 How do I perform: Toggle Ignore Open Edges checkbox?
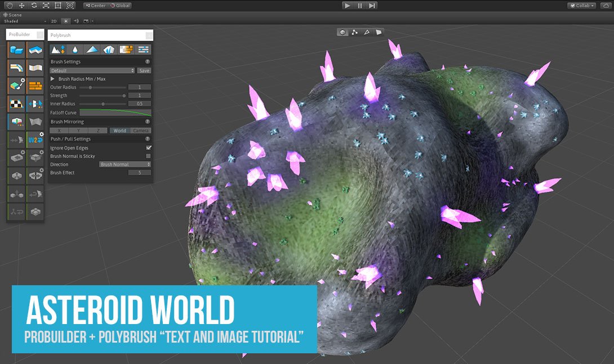point(148,148)
